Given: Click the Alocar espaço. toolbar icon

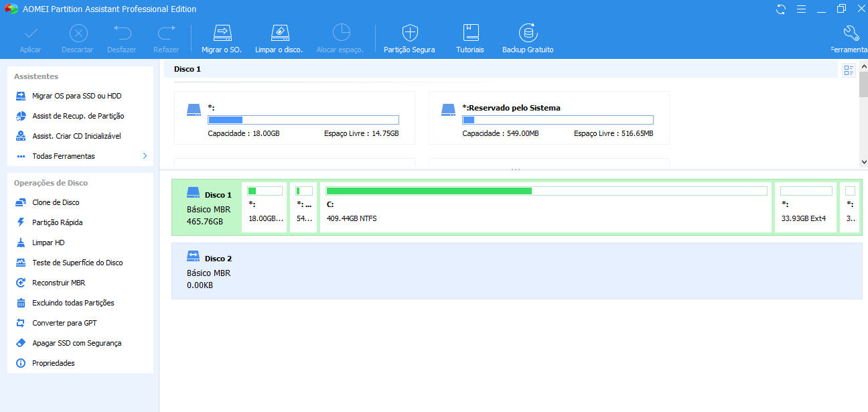Looking at the screenshot, I should [x=340, y=39].
